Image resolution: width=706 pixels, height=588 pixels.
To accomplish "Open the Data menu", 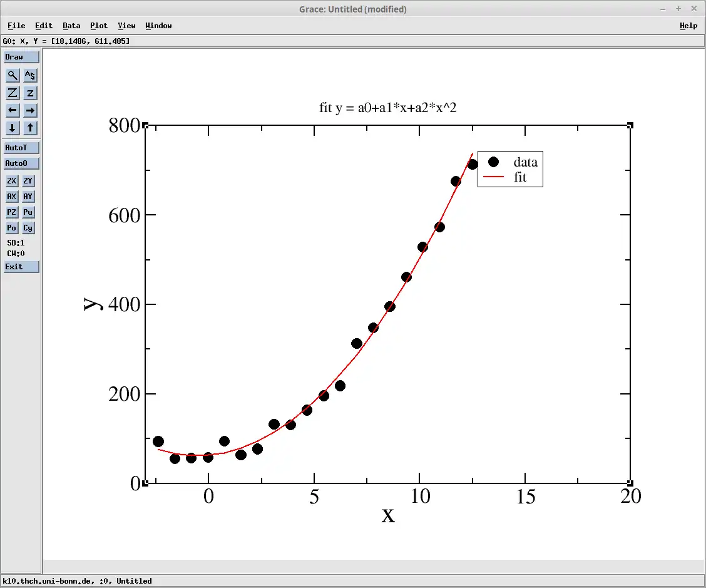I will [x=71, y=26].
